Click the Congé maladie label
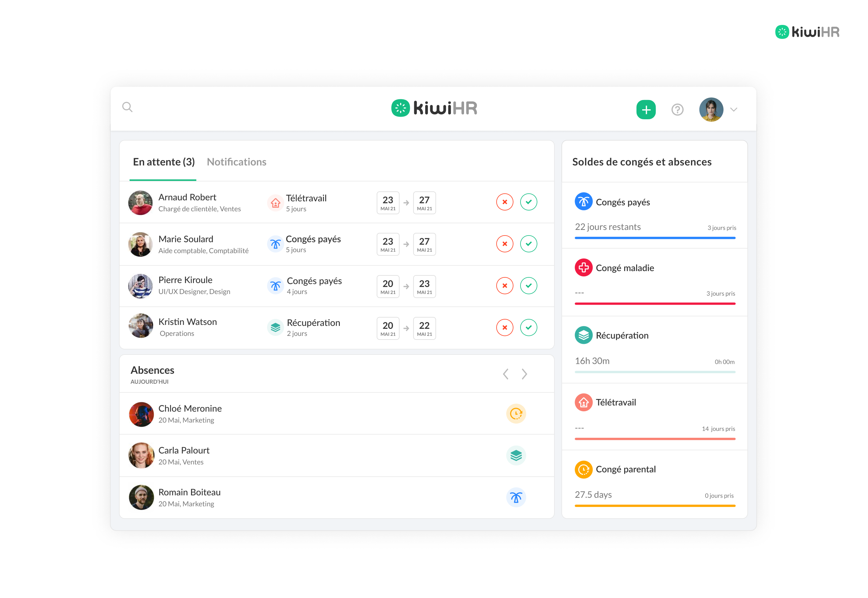The image size is (868, 598). 625,268
